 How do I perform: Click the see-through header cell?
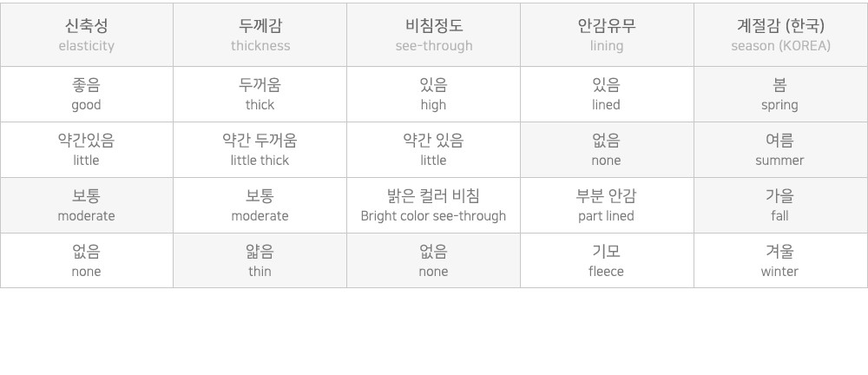click(x=433, y=35)
